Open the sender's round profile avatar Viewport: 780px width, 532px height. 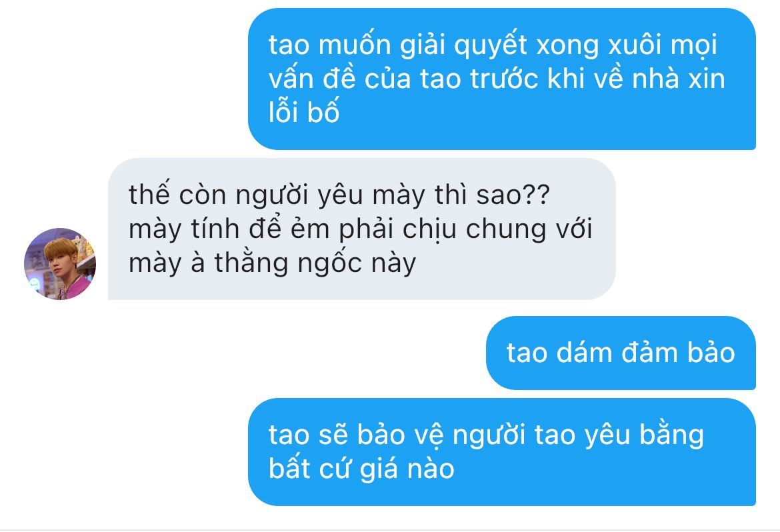coord(60,264)
